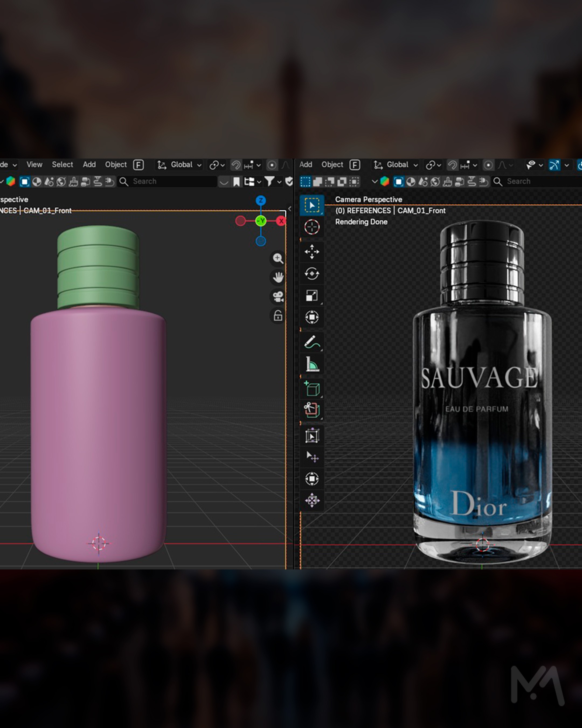Choose the Add Cube tool
582x728 pixels.
312,389
